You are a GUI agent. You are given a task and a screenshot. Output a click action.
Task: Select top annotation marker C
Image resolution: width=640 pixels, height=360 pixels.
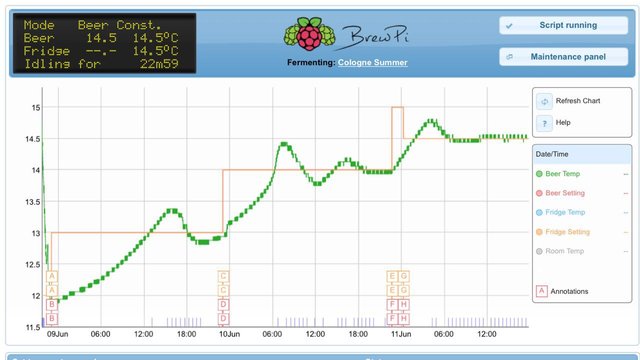223,276
